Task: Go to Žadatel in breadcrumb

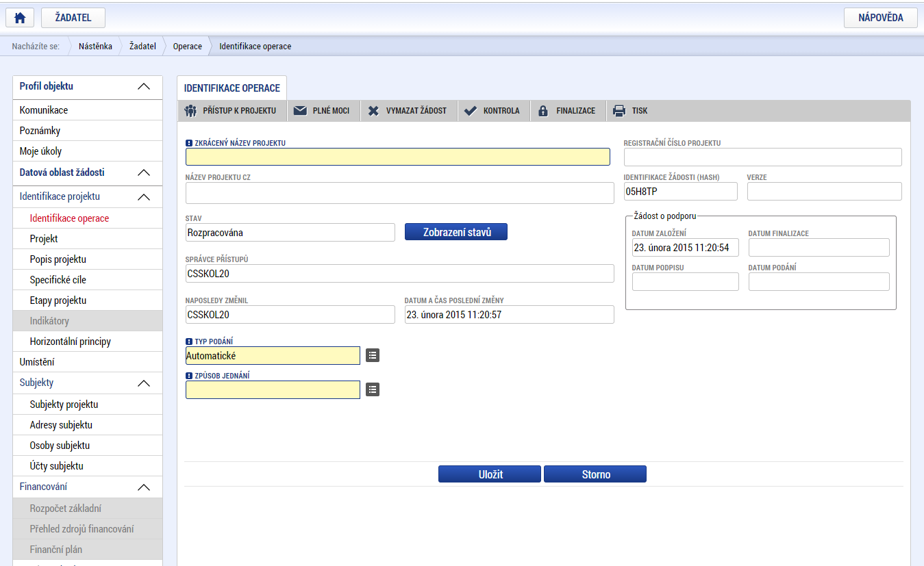Action: (x=142, y=47)
